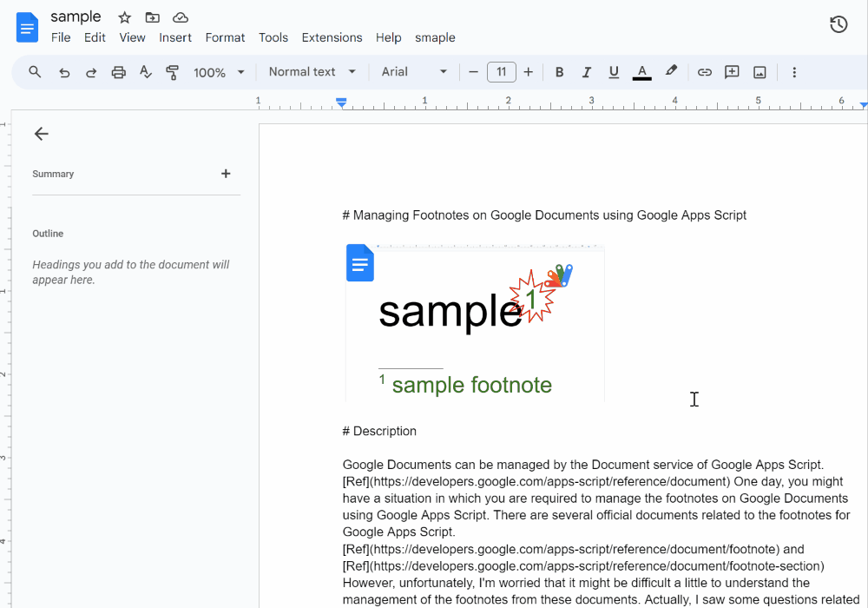The width and height of the screenshot is (868, 608).
Task: Star the sample document
Action: [124, 17]
